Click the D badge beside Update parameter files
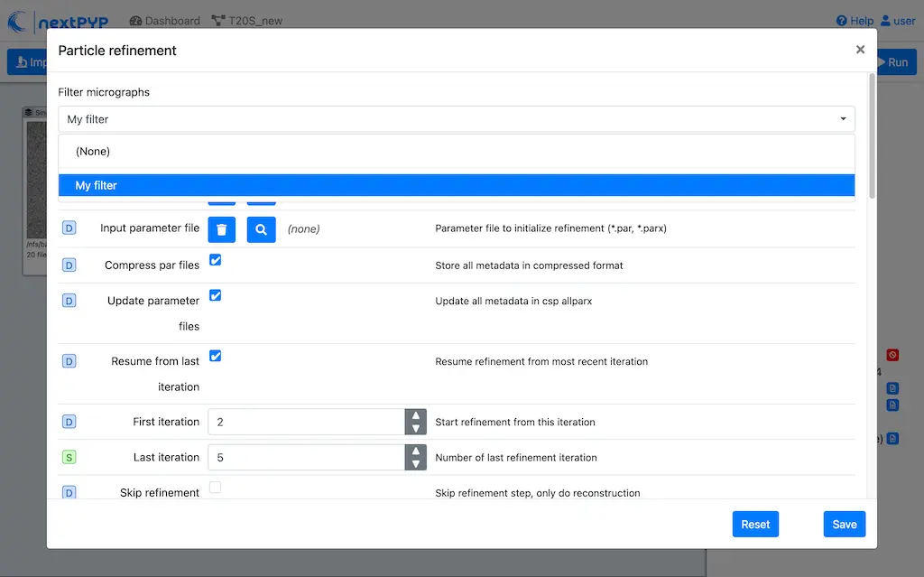The image size is (924, 577). [69, 301]
